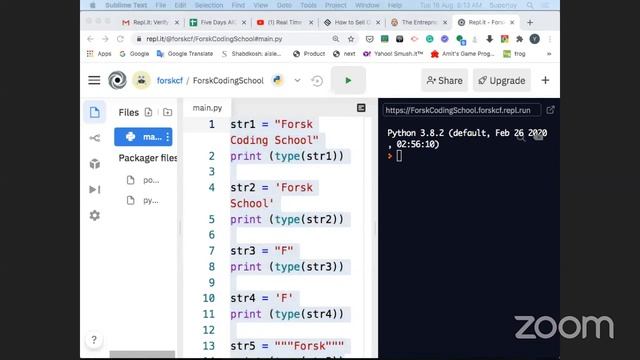The image size is (640, 360).
Task: Add a new file in Files panel
Action: 148,112
